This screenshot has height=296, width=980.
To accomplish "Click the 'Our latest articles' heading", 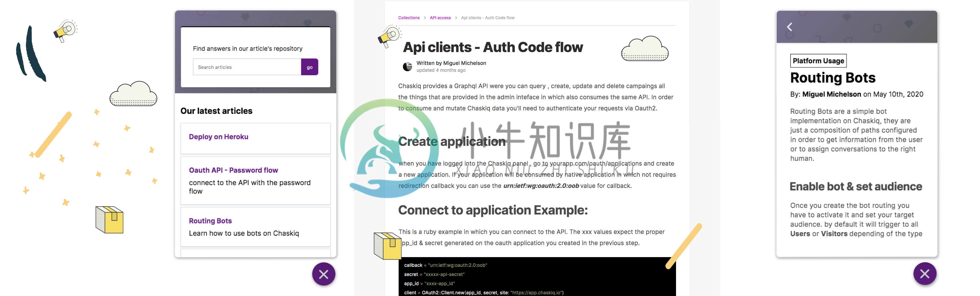I will click(x=216, y=111).
